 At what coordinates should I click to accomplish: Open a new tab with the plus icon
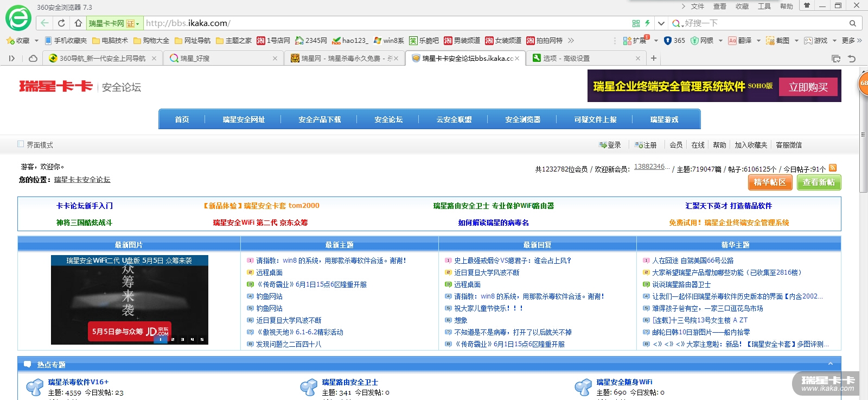coord(654,58)
